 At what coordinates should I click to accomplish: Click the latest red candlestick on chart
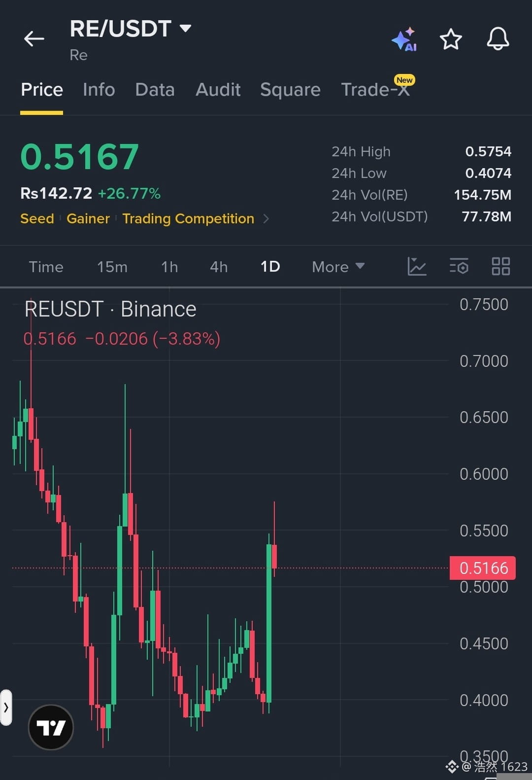click(x=274, y=557)
